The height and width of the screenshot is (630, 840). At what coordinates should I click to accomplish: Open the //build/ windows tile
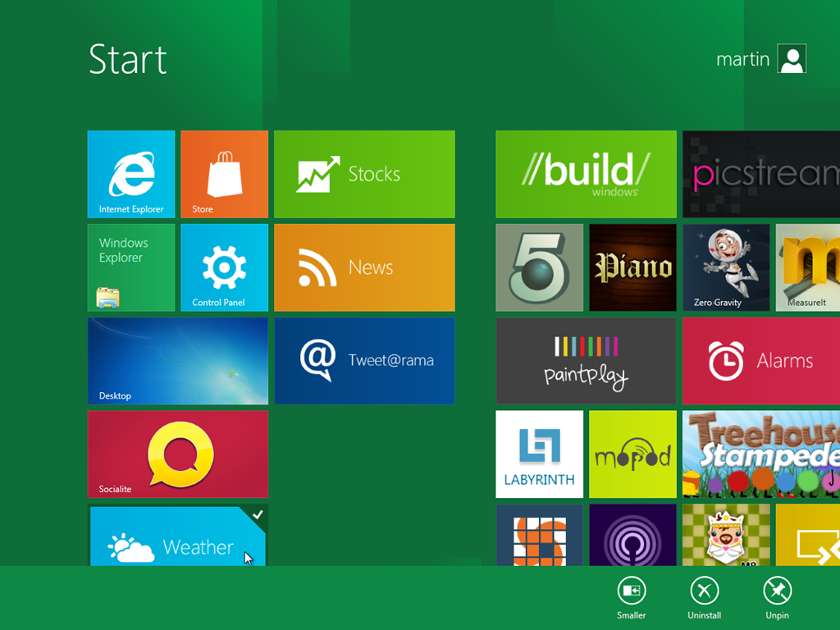[x=586, y=174]
